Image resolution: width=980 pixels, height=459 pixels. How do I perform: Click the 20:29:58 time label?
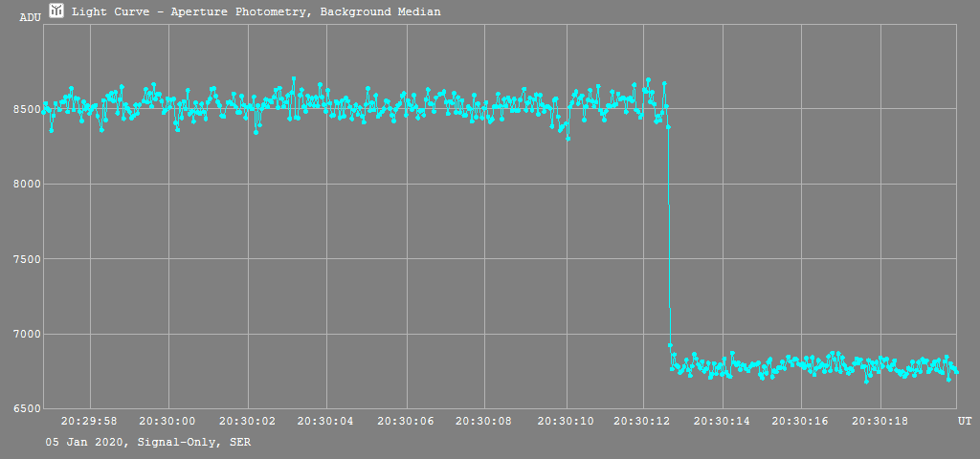tap(90, 420)
